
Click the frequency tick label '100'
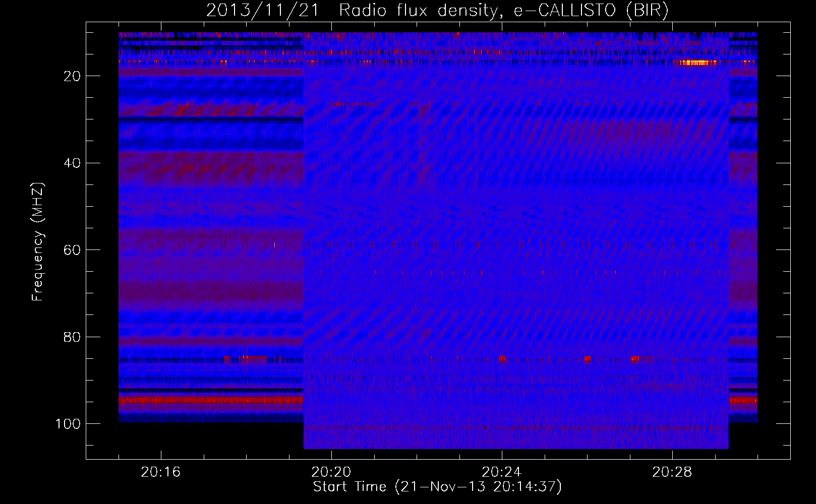click(68, 424)
